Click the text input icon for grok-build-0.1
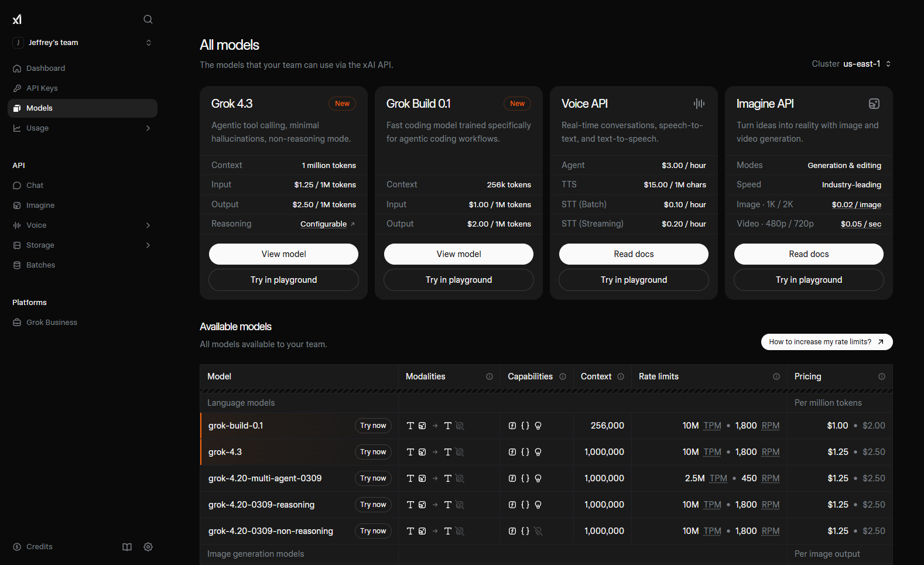 click(410, 426)
